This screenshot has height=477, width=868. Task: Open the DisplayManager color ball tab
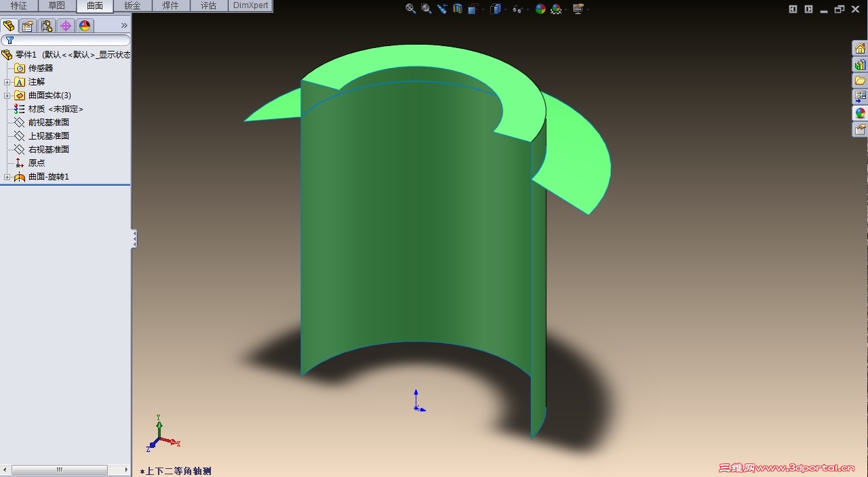tap(85, 26)
